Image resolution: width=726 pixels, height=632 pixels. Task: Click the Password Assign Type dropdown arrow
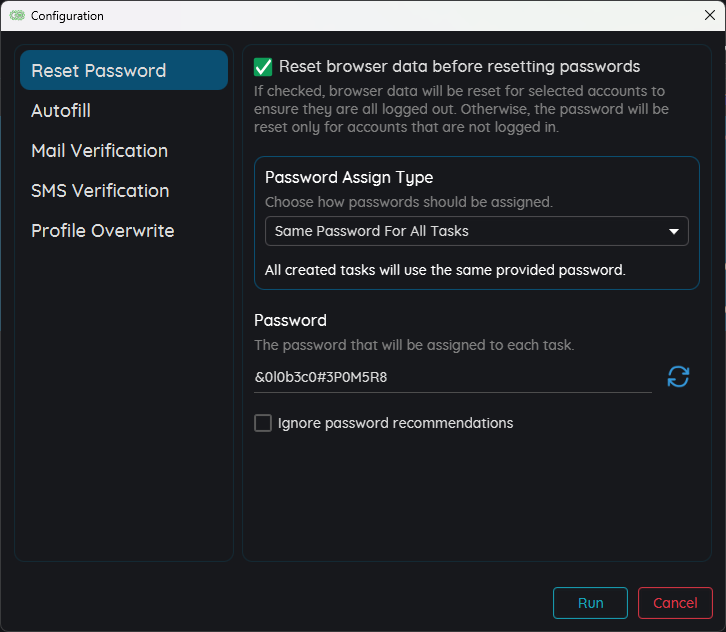click(x=673, y=231)
